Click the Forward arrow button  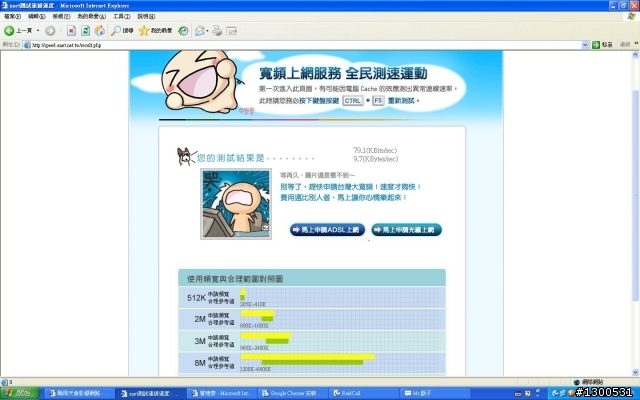click(50, 31)
